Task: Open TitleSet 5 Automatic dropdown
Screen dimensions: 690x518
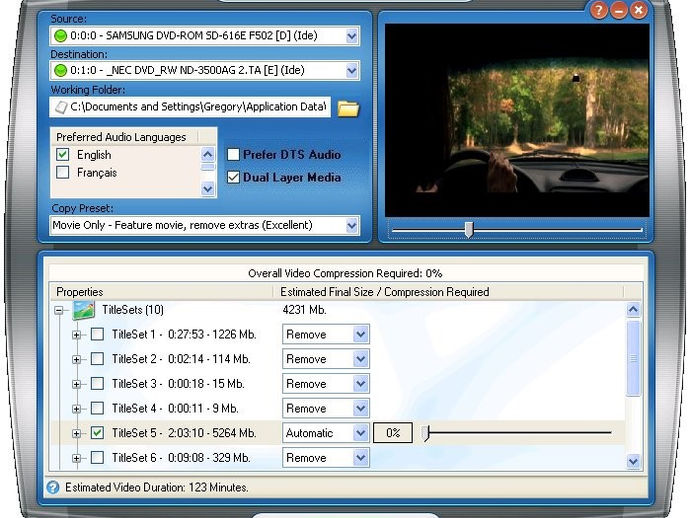Action: point(360,433)
